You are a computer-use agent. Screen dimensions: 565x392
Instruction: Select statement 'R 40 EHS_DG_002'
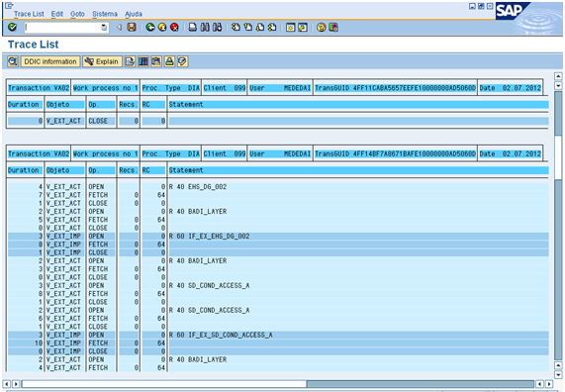[198, 187]
